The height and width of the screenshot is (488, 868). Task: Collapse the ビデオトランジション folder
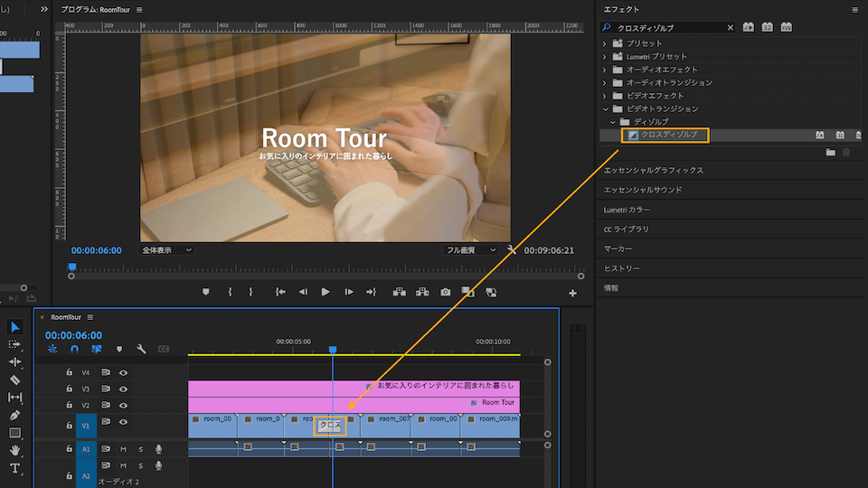606,108
